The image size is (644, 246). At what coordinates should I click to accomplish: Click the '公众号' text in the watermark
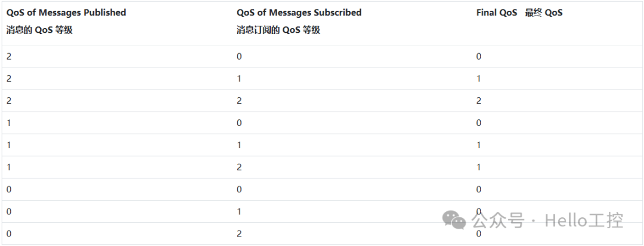(498, 221)
